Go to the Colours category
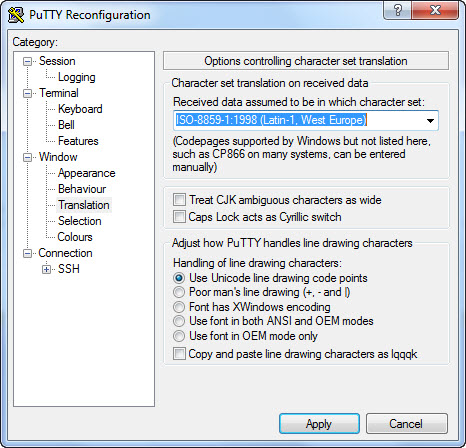Screen dimensions: 466x448 (x=75, y=237)
